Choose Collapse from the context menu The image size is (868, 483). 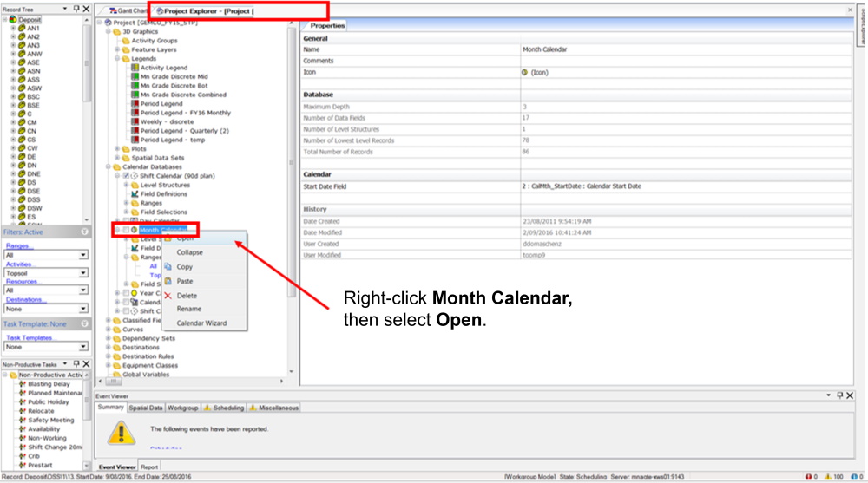coord(189,252)
